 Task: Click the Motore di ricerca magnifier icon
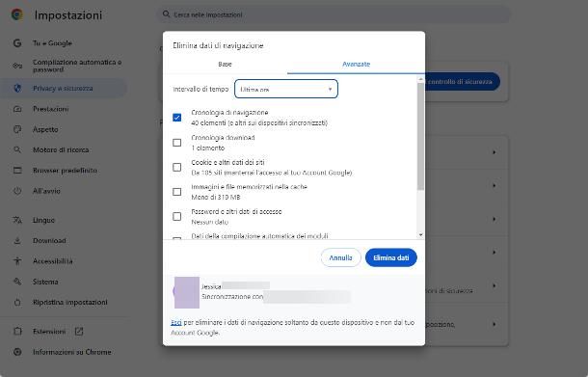17,149
